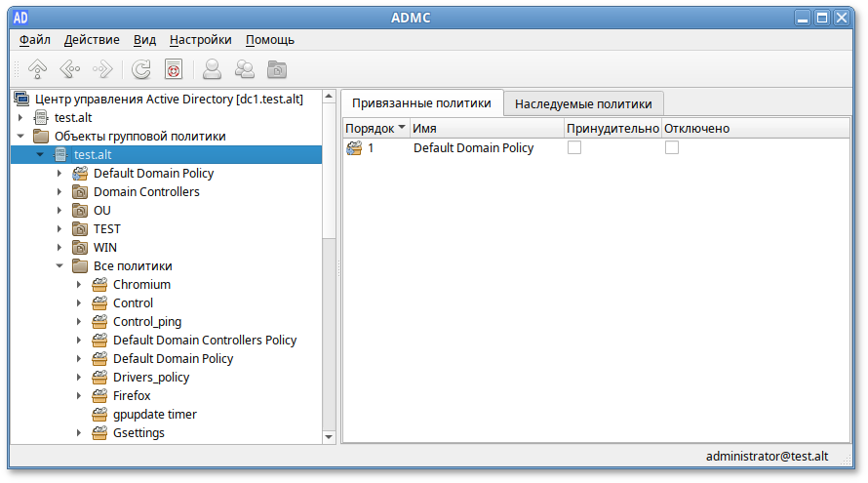The image size is (868, 483).
Task: Click the navigate up toolbar icon
Action: point(38,69)
